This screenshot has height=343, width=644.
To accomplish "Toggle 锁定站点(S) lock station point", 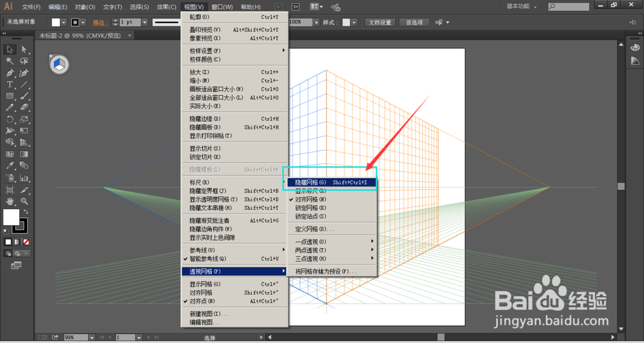I will (x=332, y=216).
